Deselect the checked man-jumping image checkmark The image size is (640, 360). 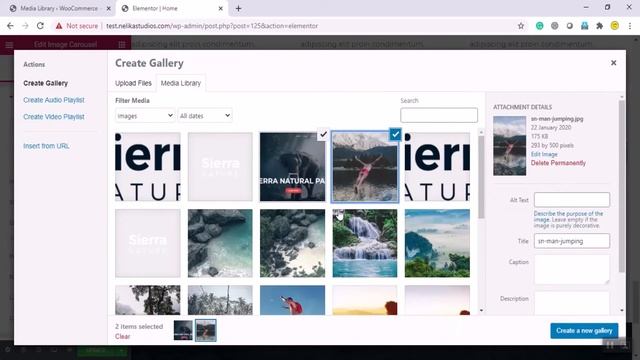395,134
